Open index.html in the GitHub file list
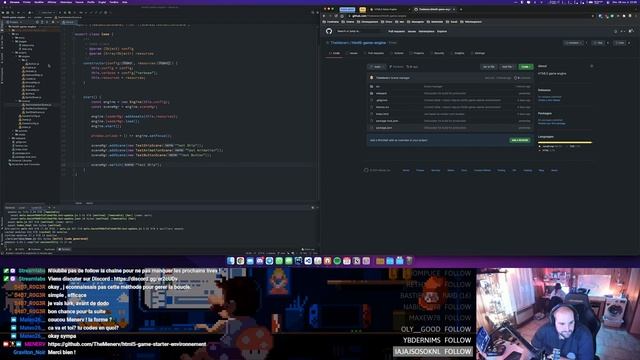This screenshot has width=640, height=360. click(382, 114)
